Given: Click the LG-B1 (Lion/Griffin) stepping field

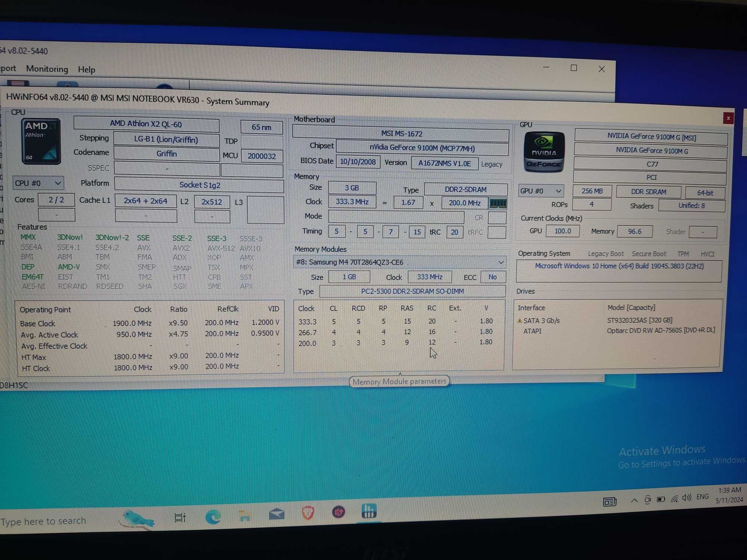Looking at the screenshot, I should click(166, 140).
